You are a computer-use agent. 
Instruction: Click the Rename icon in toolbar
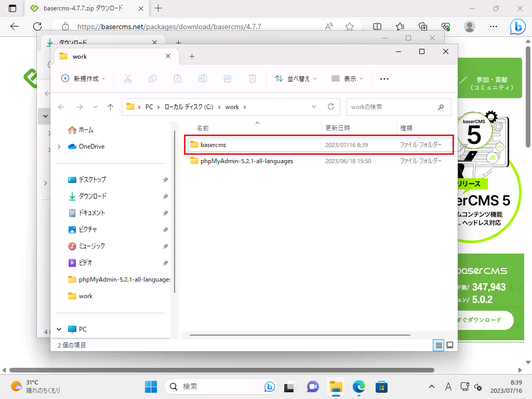[203, 78]
